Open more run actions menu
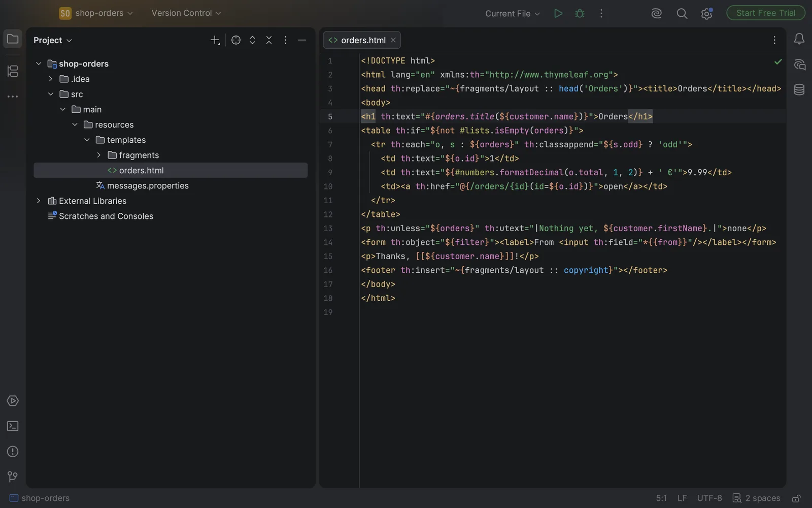This screenshot has height=508, width=812. click(601, 13)
